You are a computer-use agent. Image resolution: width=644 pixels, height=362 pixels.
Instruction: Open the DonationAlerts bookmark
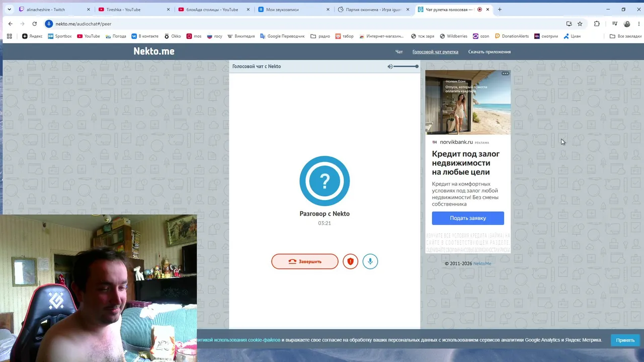[x=512, y=36]
